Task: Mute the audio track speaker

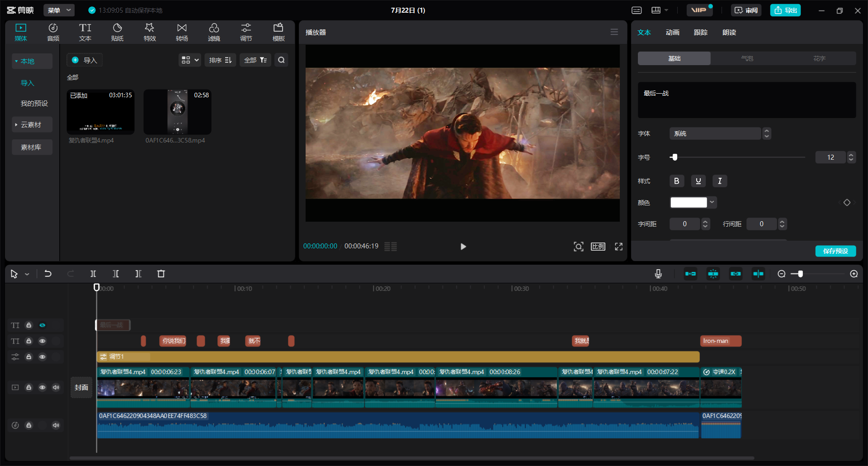Action: click(x=56, y=425)
